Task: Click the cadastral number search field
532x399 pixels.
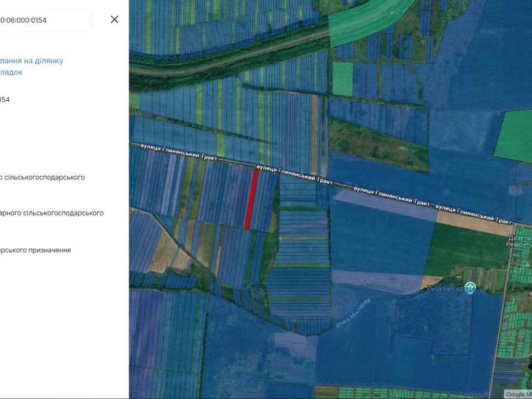Action: [x=44, y=20]
